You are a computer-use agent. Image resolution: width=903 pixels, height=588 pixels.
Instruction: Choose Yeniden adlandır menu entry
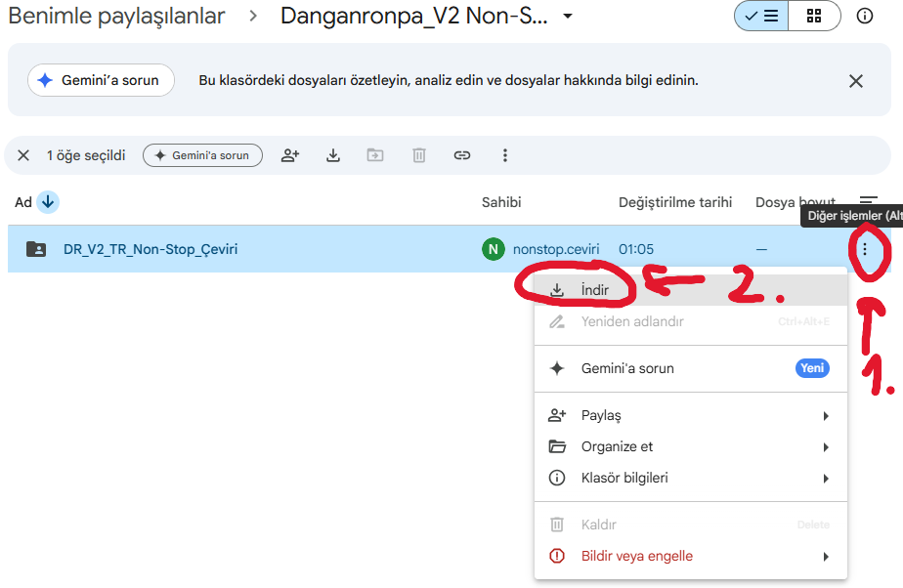coord(691,321)
